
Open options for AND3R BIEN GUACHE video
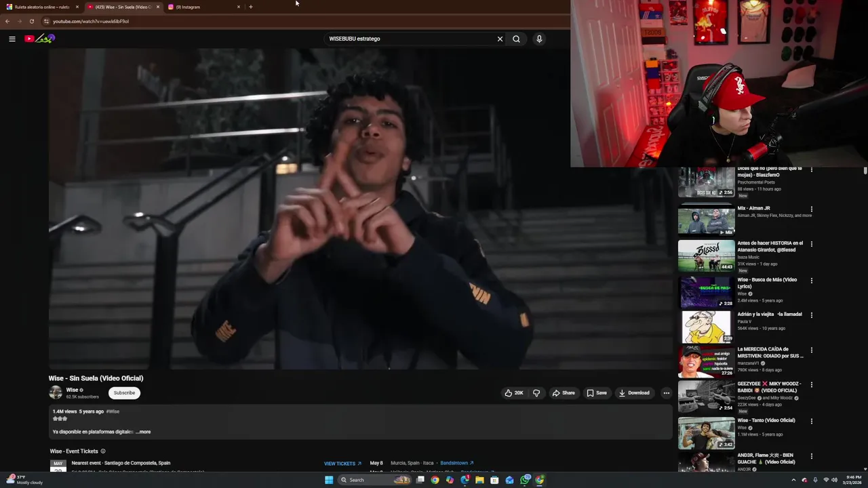[811, 456]
